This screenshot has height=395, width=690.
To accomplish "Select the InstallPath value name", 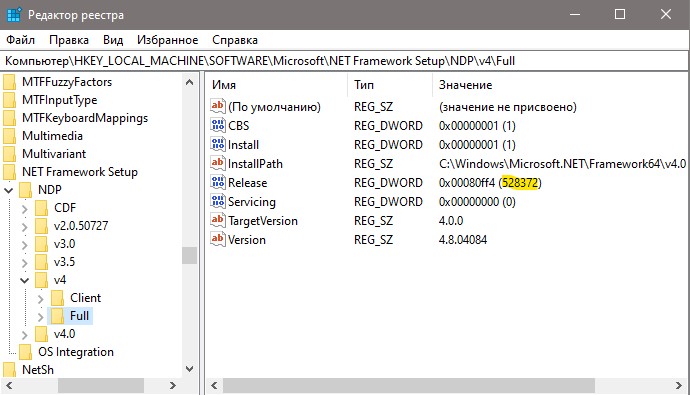I will point(255,164).
